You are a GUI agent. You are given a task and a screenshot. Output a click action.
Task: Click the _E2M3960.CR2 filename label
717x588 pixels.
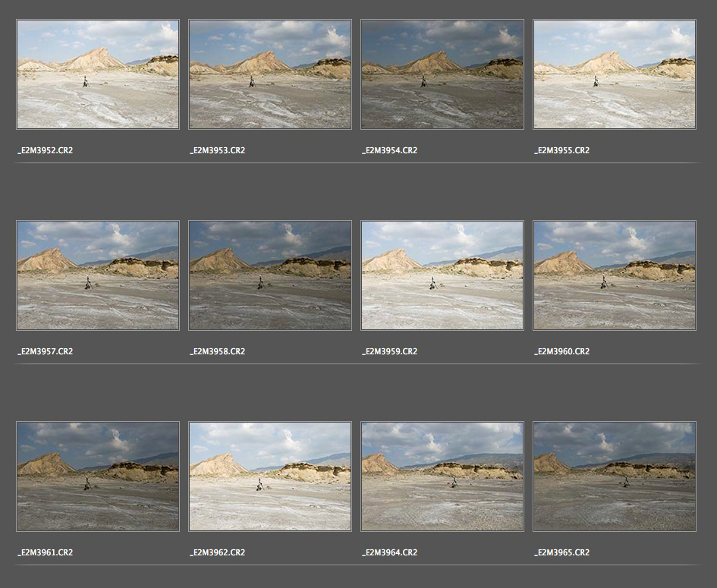point(562,351)
